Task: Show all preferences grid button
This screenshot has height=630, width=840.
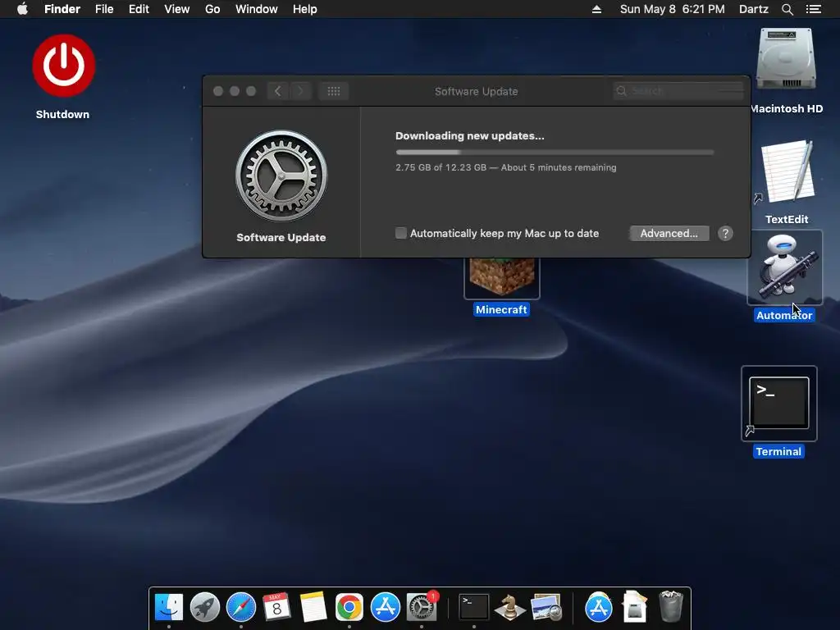Action: [x=334, y=91]
